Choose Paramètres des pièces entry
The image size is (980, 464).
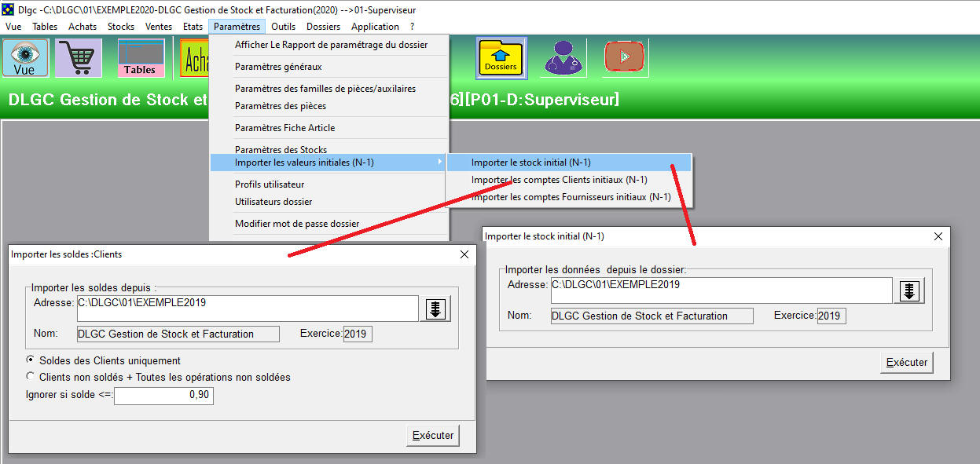(x=329, y=106)
